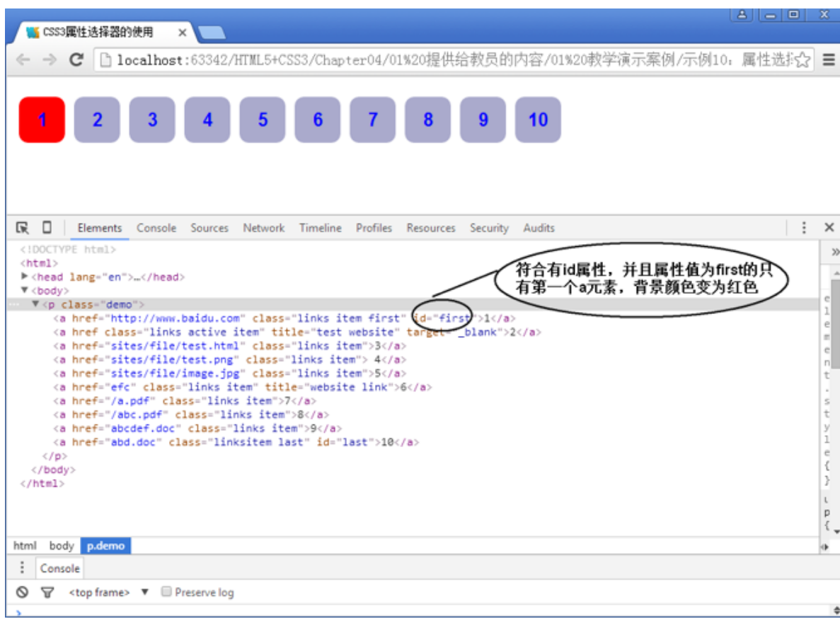
Task: Click the page link button 3
Action: pos(152,120)
